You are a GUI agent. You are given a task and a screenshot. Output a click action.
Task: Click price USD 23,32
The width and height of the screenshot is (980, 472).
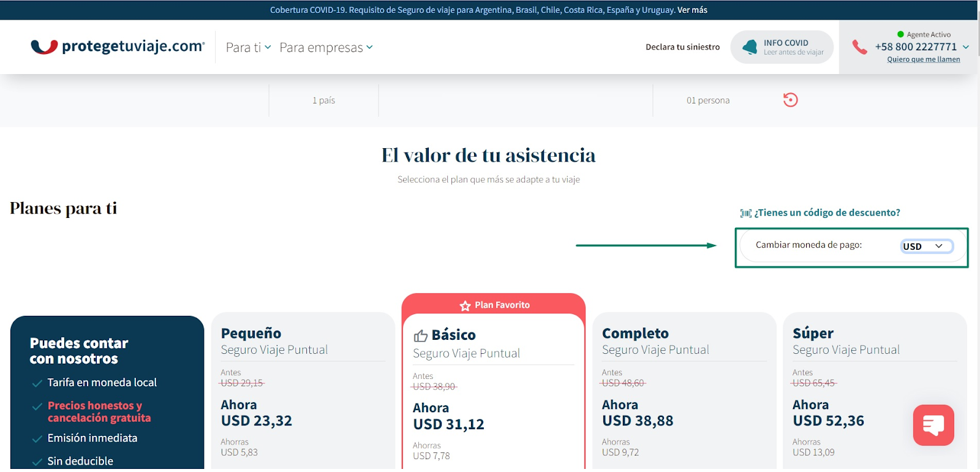tap(257, 421)
